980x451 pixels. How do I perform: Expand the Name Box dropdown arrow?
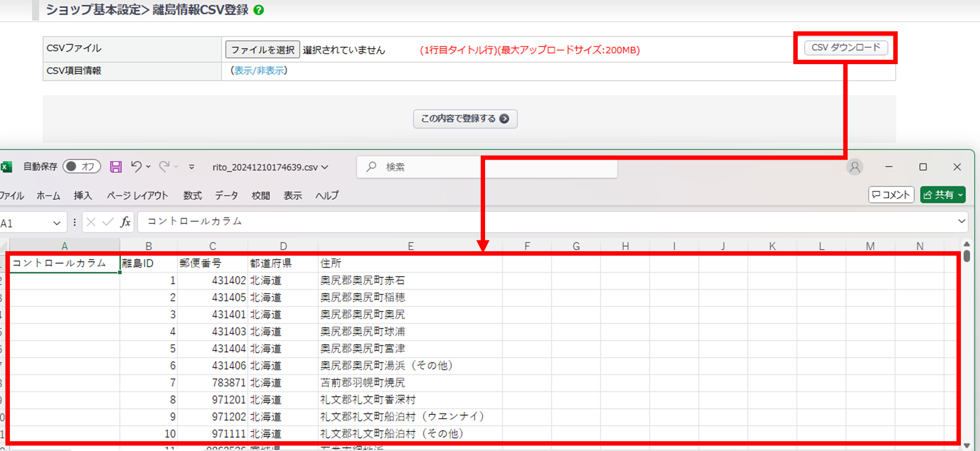57,223
